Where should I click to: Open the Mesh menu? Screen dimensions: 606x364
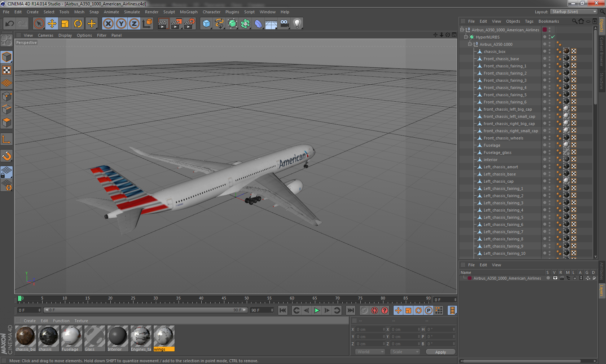point(79,12)
